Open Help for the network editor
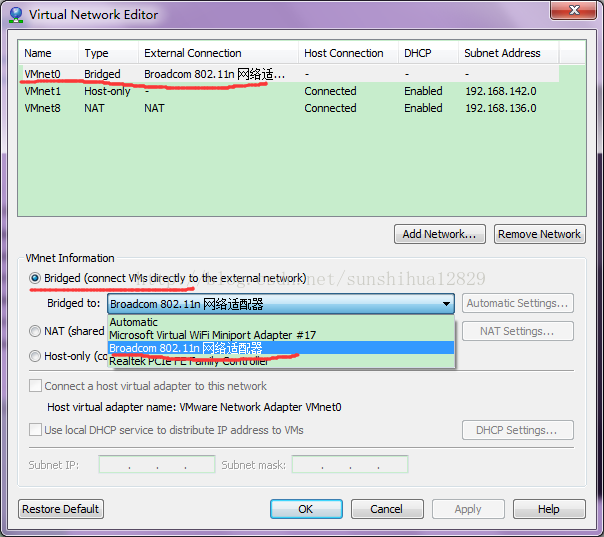Screen dimensions: 604x537 (x=549, y=509)
